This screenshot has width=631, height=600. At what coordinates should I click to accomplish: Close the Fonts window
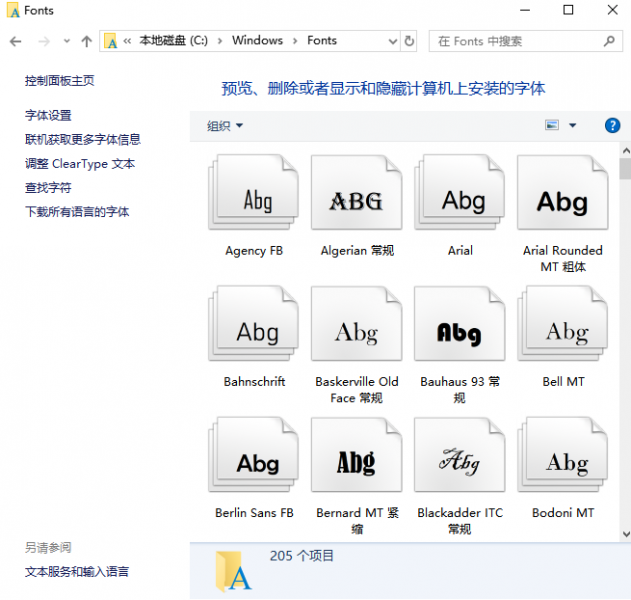[612, 10]
